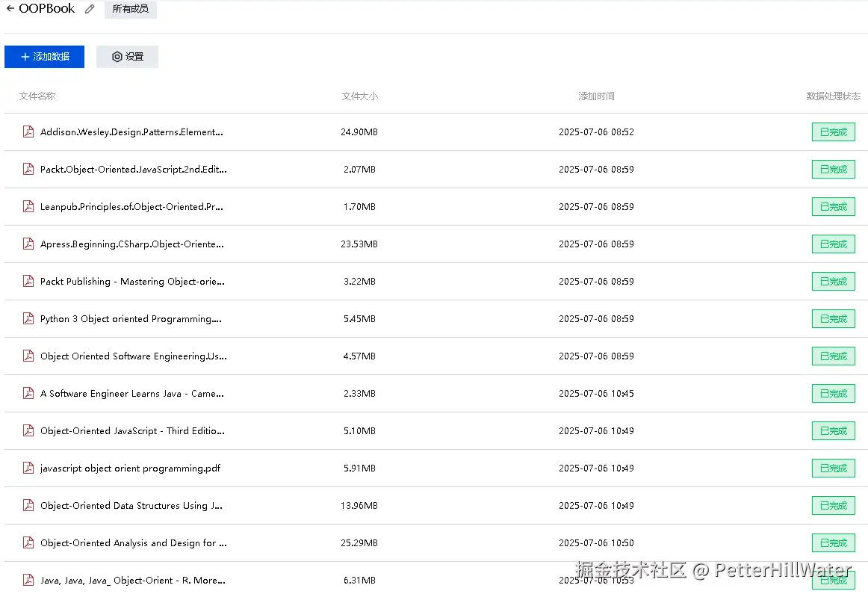Click the 添加数据 button

(x=44, y=57)
